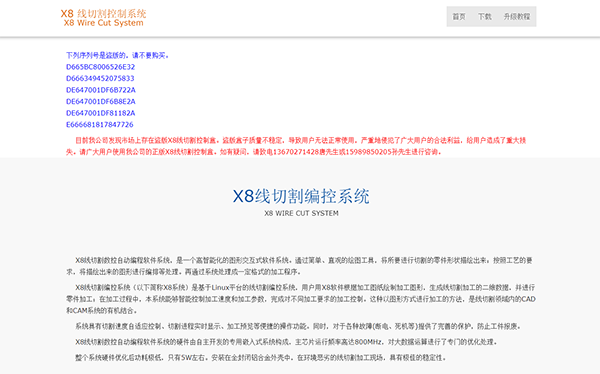Select serial number E666681817847726
This screenshot has width=600, height=374.
pyautogui.click(x=99, y=124)
